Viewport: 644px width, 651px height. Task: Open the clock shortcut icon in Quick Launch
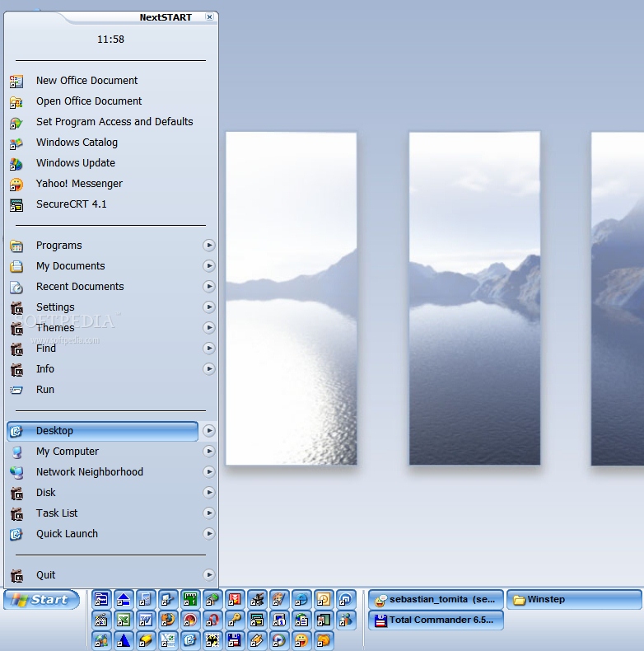[x=324, y=599]
